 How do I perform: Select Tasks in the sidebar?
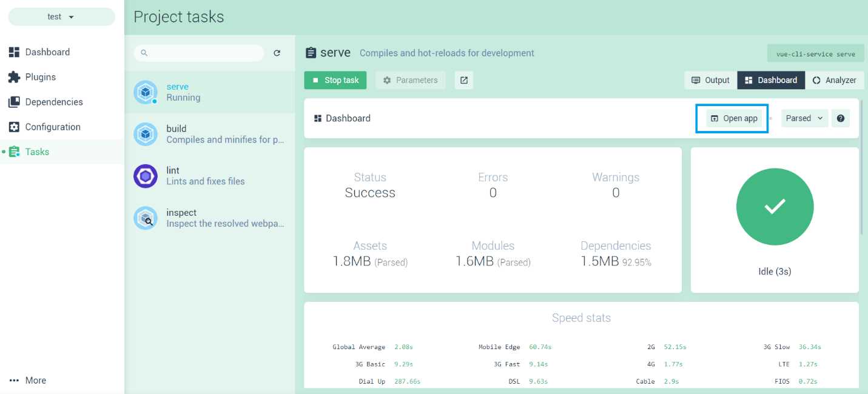tap(36, 152)
